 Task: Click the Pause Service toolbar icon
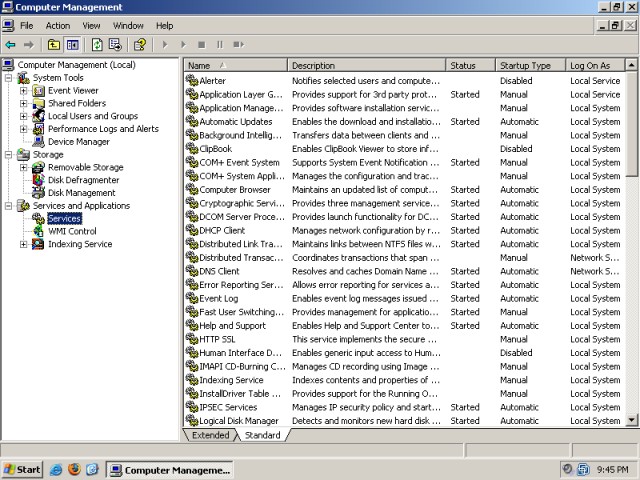point(220,44)
